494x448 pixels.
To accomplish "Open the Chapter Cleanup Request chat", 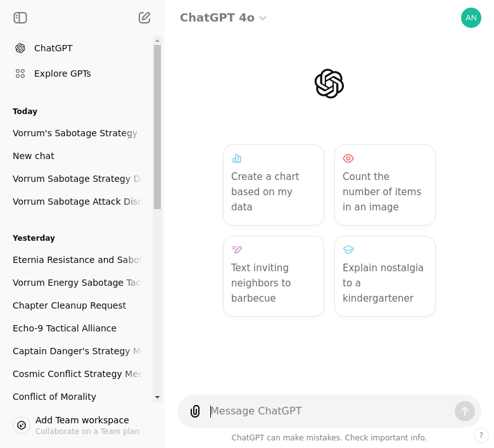I will [70, 305].
